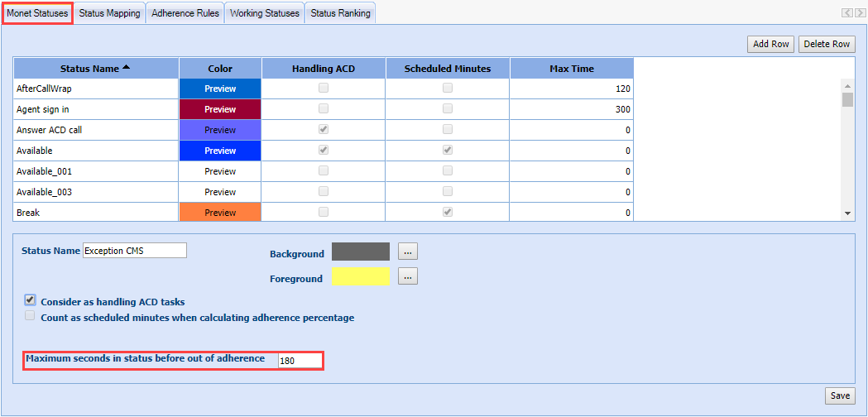Screen dimensions: 868x417
Task: Click the yellow Foreground color swatch
Action: pos(360,277)
